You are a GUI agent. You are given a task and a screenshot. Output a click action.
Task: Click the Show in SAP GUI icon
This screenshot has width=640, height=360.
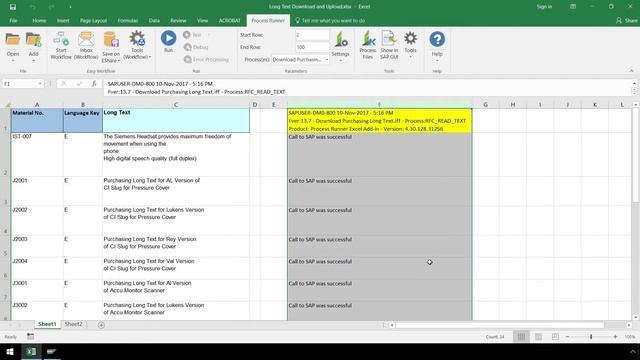tap(389, 38)
